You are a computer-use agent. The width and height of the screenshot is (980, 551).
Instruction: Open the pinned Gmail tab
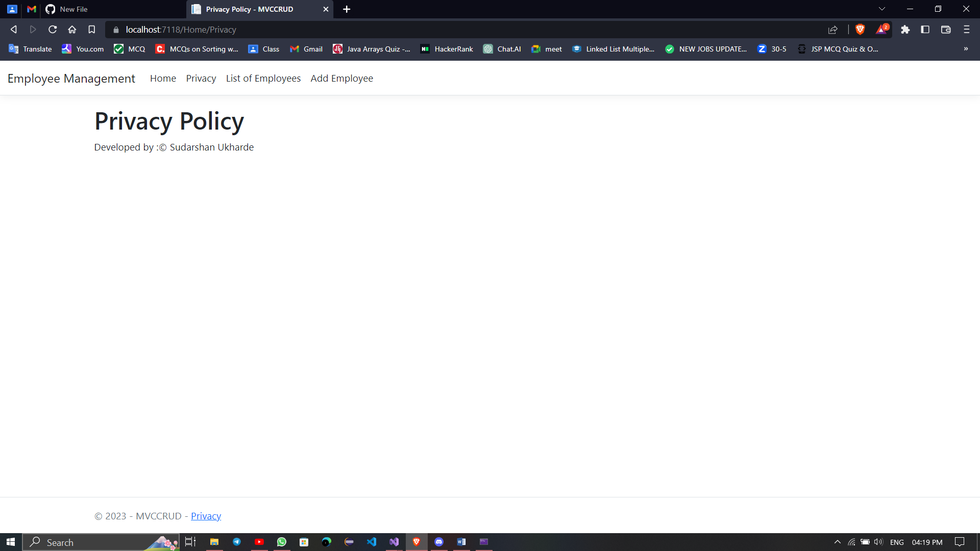pyautogui.click(x=32, y=9)
